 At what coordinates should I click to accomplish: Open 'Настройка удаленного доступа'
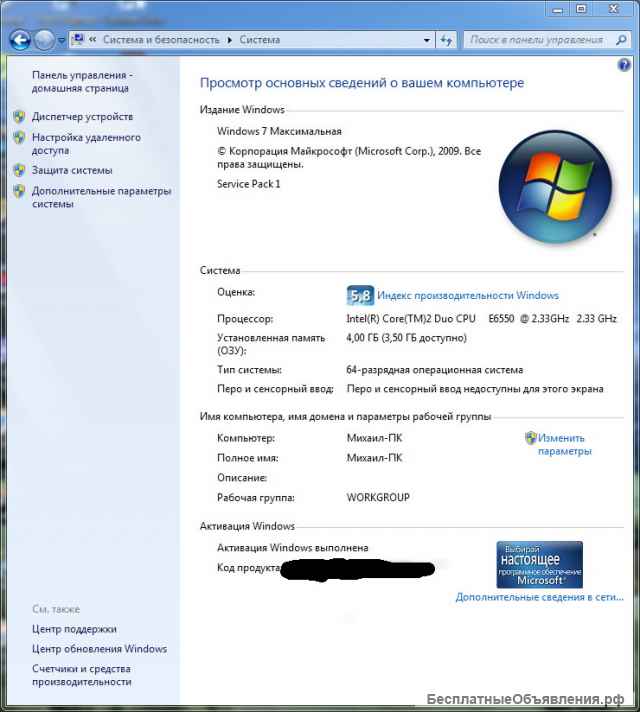[86, 143]
